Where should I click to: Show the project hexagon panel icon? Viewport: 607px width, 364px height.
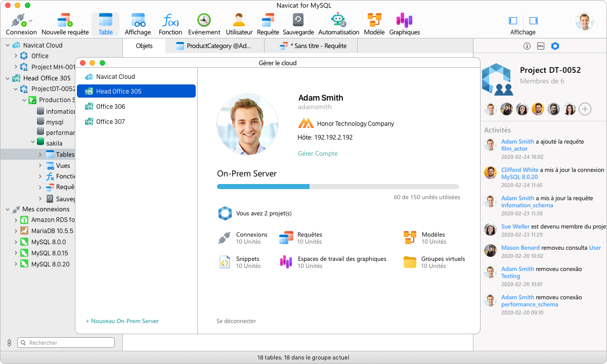click(555, 46)
